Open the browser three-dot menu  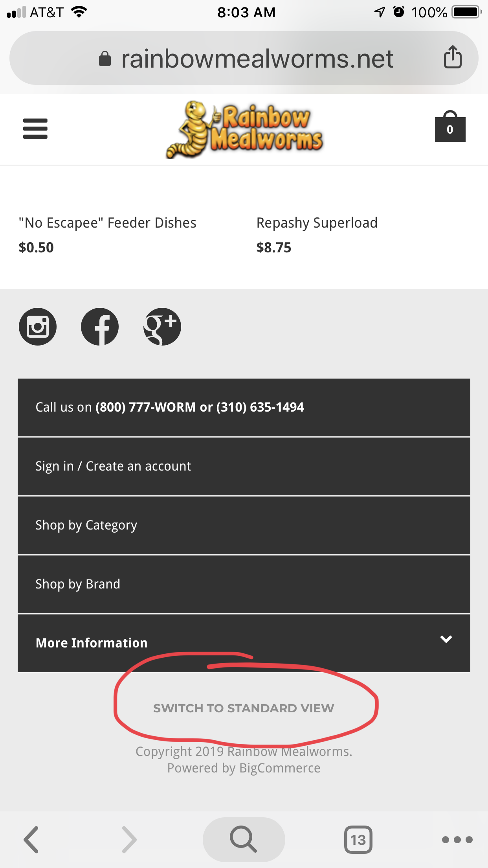pyautogui.click(x=457, y=839)
